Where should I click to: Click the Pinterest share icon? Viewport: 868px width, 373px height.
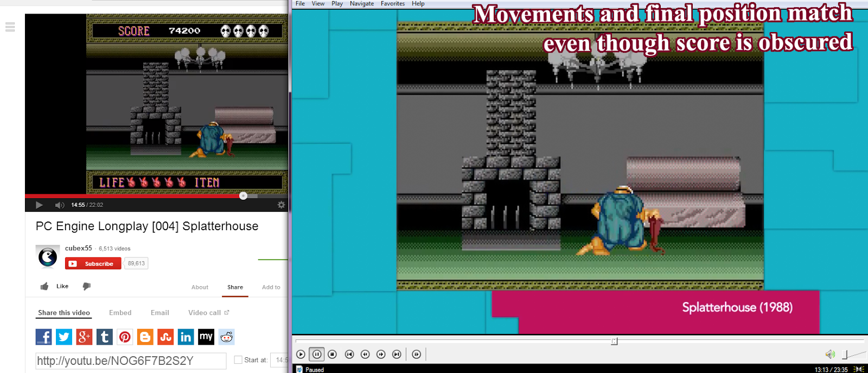(x=125, y=337)
